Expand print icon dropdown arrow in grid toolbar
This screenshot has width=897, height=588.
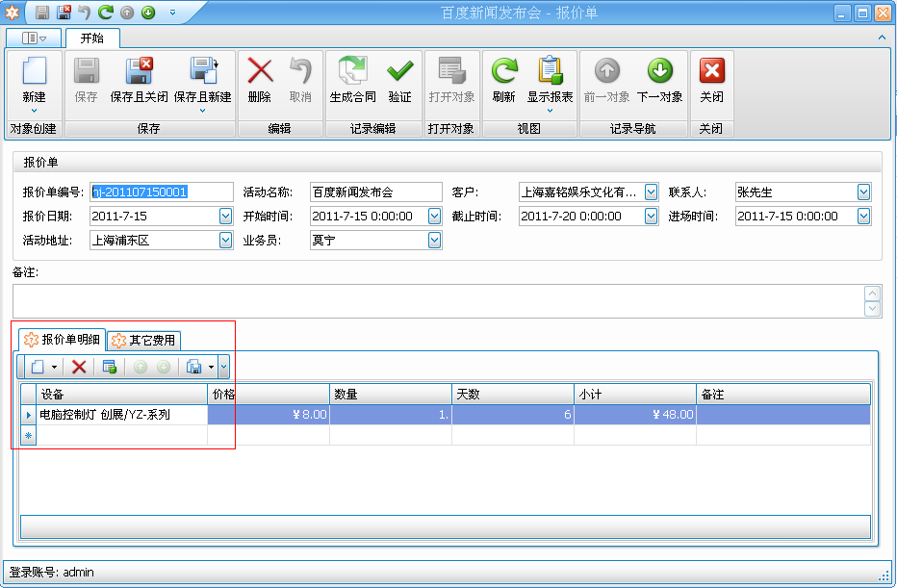211,368
